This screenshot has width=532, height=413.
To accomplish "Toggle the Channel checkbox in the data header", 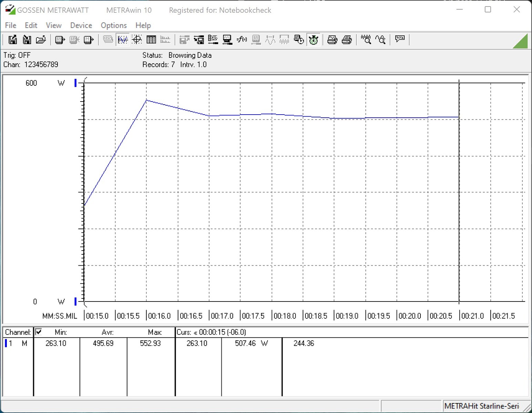I will [x=39, y=332].
